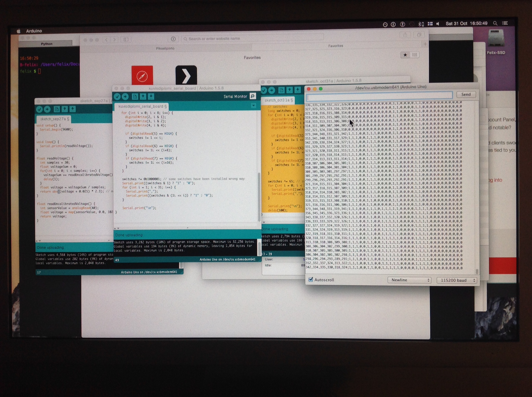The height and width of the screenshot is (397, 532).
Task: Click bookmarks star icon in Favorites
Action: [405, 55]
